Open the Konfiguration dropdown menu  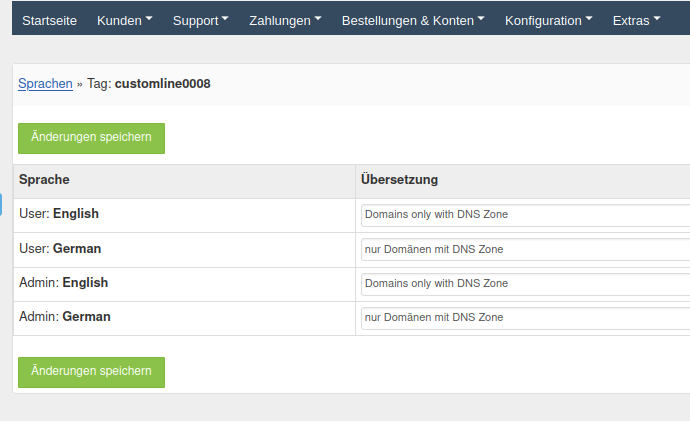coord(548,20)
